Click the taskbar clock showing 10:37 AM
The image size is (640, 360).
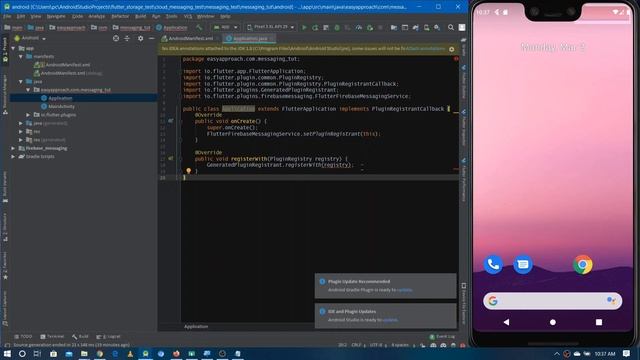pos(604,353)
